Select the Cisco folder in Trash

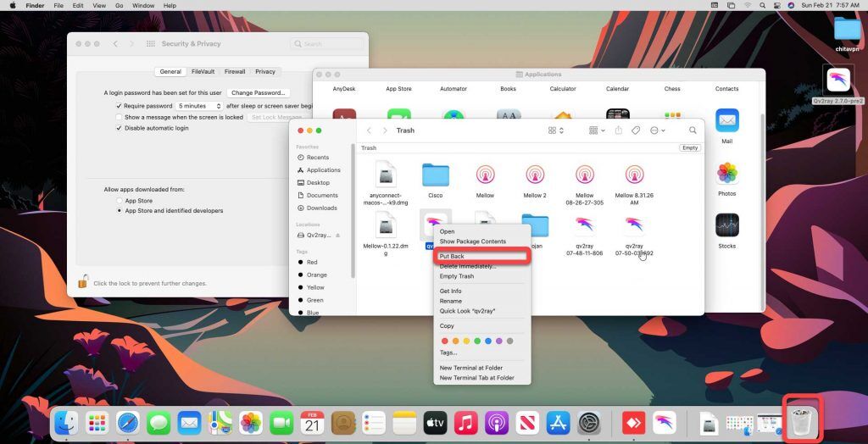435,177
